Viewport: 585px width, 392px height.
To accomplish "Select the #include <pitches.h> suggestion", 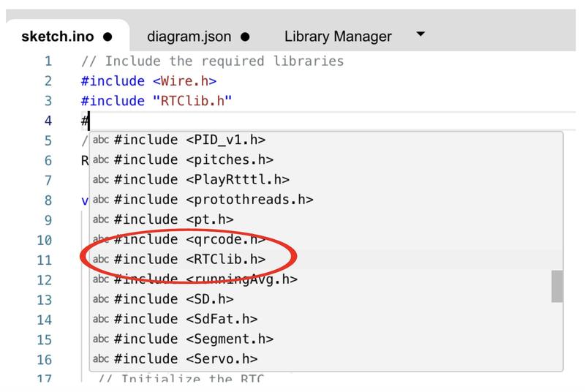I will pos(325,159).
